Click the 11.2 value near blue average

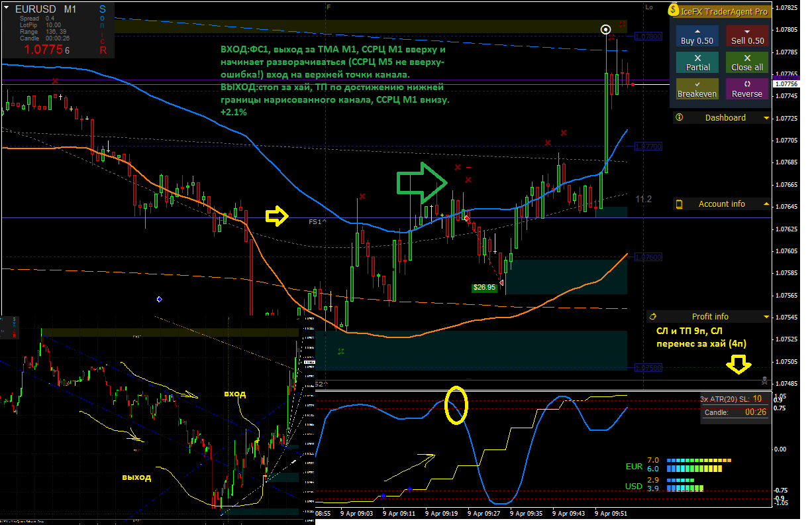tap(643, 199)
